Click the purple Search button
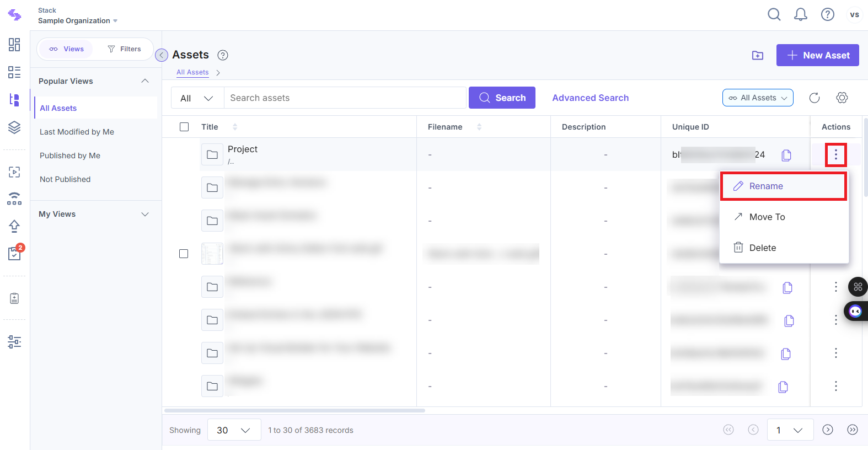 click(502, 98)
